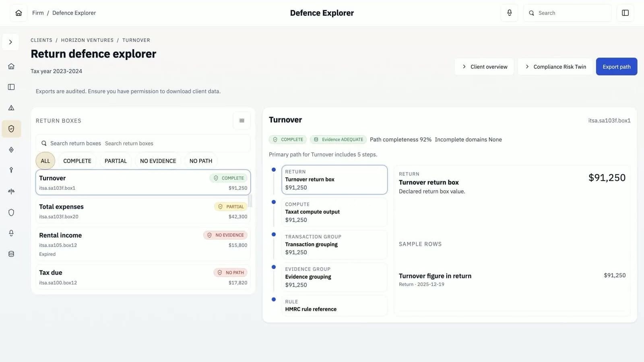Open the Compliance Risk Twin chevron button
Screen dimensions: 644x362
pyautogui.click(x=555, y=67)
